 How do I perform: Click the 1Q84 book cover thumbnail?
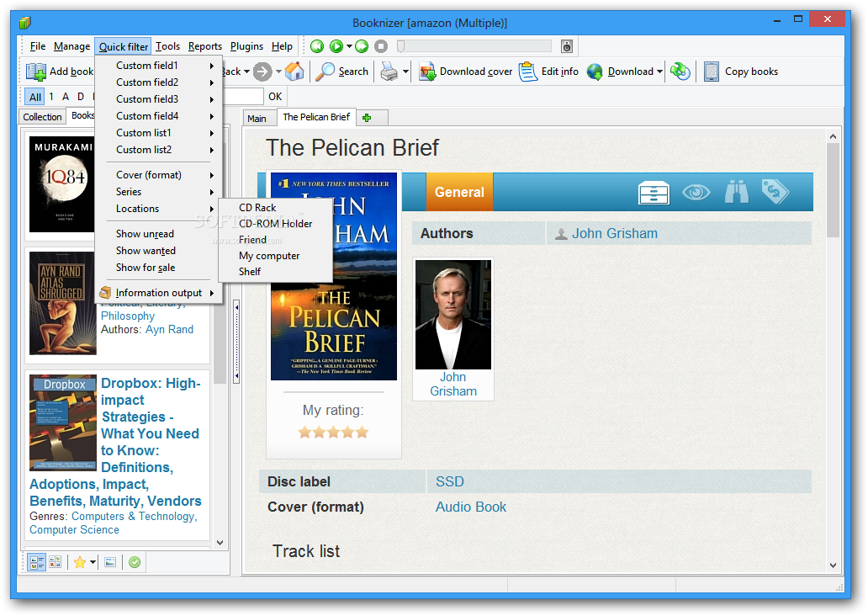(x=62, y=184)
